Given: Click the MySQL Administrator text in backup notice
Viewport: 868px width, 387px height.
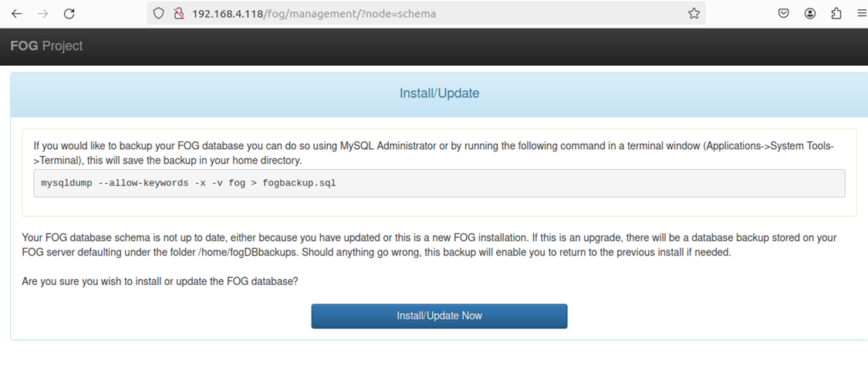Looking at the screenshot, I should 387,146.
